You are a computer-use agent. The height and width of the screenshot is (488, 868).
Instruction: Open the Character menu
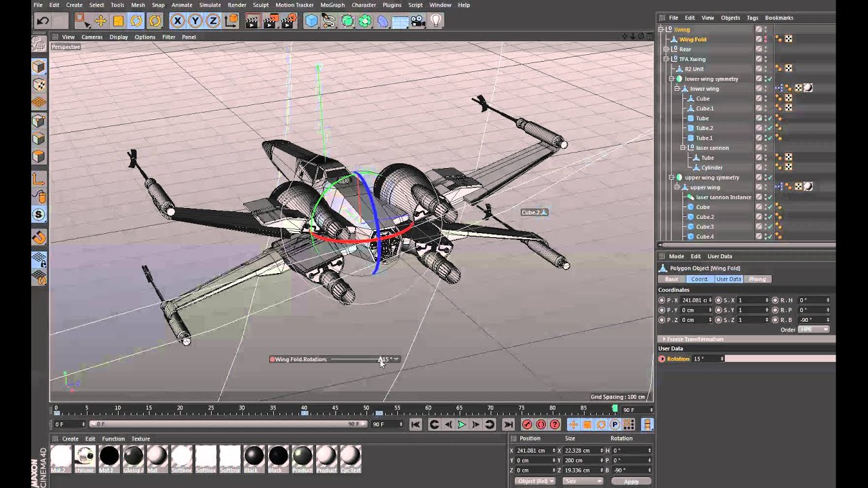pyautogui.click(x=363, y=5)
